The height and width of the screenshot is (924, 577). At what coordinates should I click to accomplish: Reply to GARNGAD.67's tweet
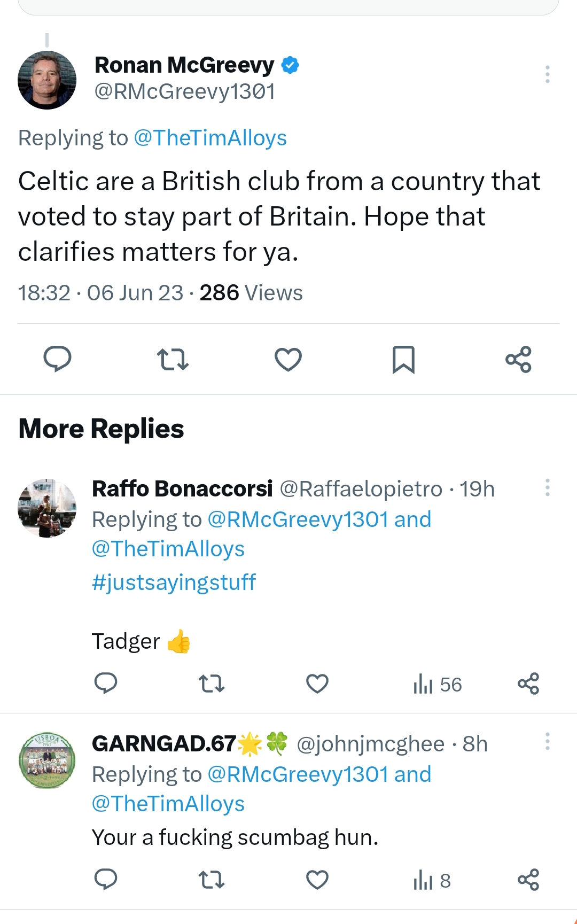[x=106, y=880]
